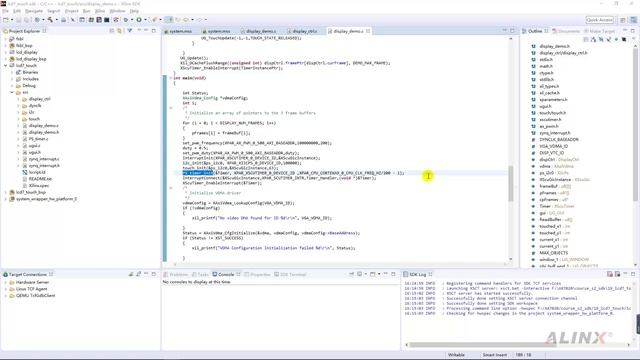This screenshot has width=640, height=360.
Task: Select ugui.c in Project Explorer
Action: tap(34, 146)
